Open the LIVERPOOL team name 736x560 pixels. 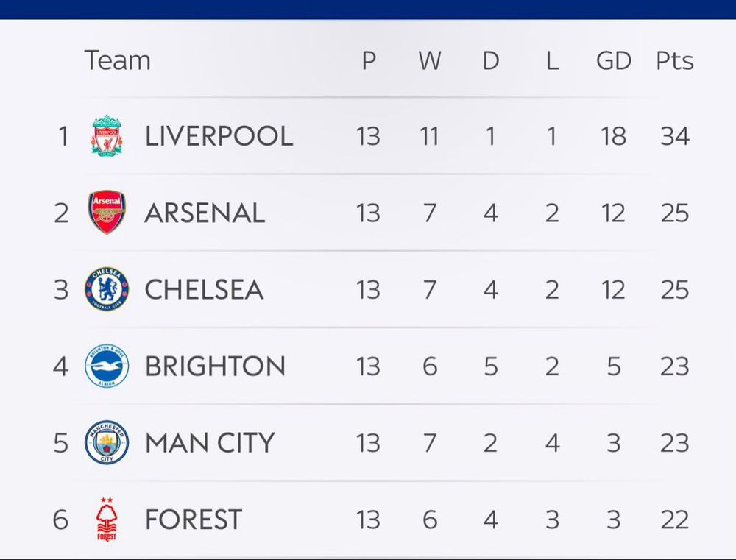point(219,136)
